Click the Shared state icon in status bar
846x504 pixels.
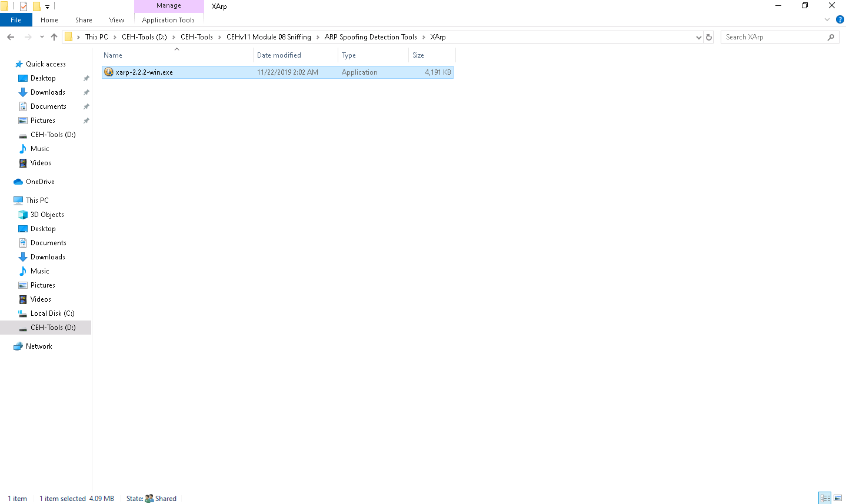149,498
